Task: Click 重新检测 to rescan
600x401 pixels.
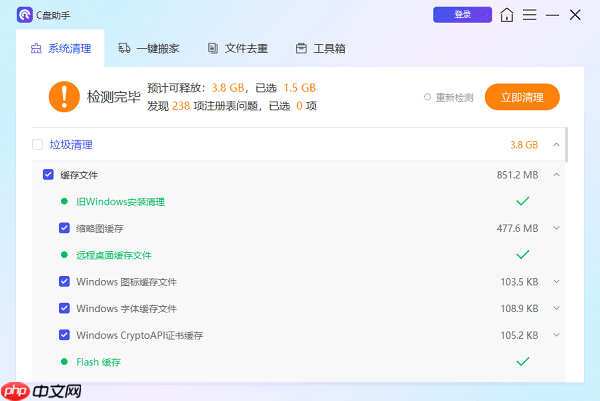Action: point(450,97)
